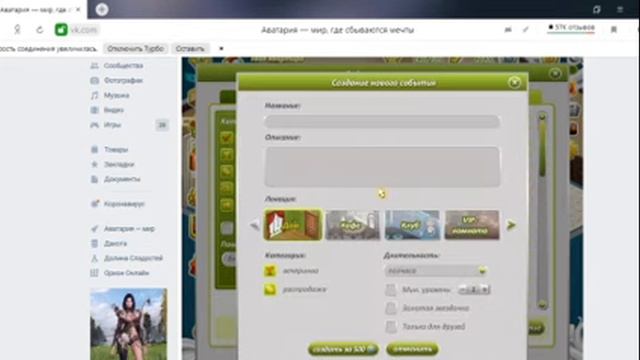Reload the page with the refresh icon
The image size is (640, 360).
click(x=40, y=29)
